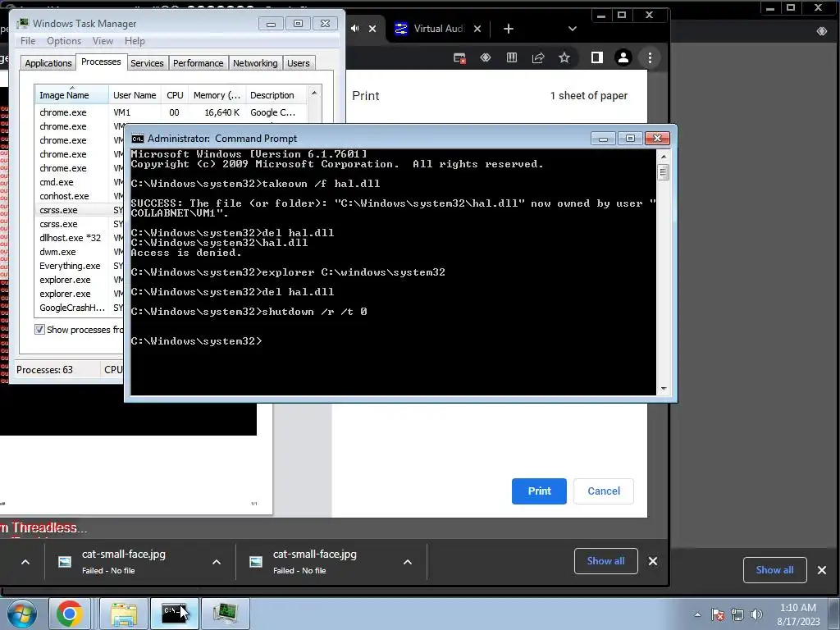Select GoogleCrashH... process row

pos(80,308)
